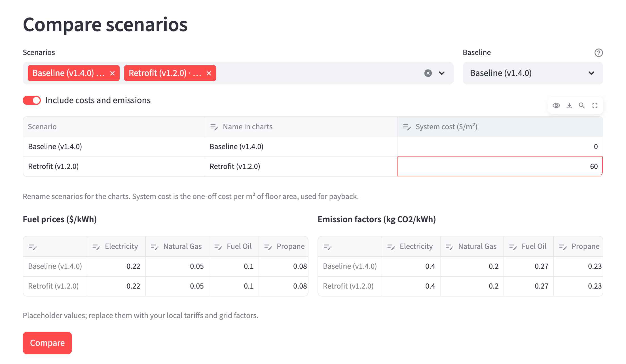
Task: Click Electricity header in Fuel prices table
Action: coord(116,246)
